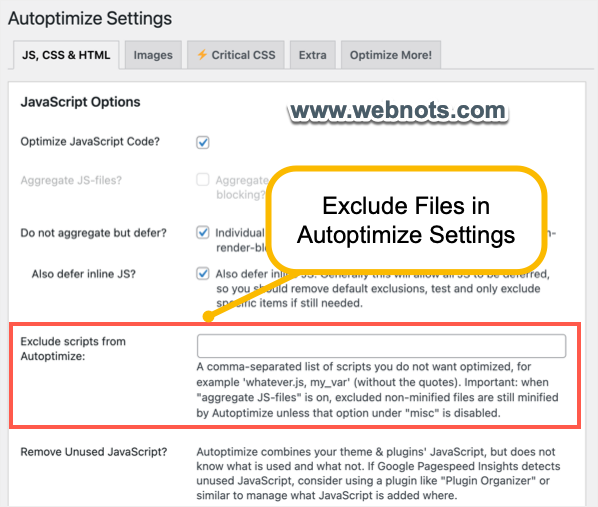Open the Images tab
This screenshot has height=507, width=598.
coord(153,55)
